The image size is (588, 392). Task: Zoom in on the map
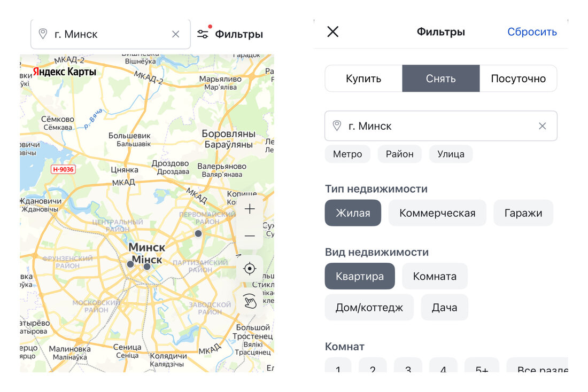[250, 209]
